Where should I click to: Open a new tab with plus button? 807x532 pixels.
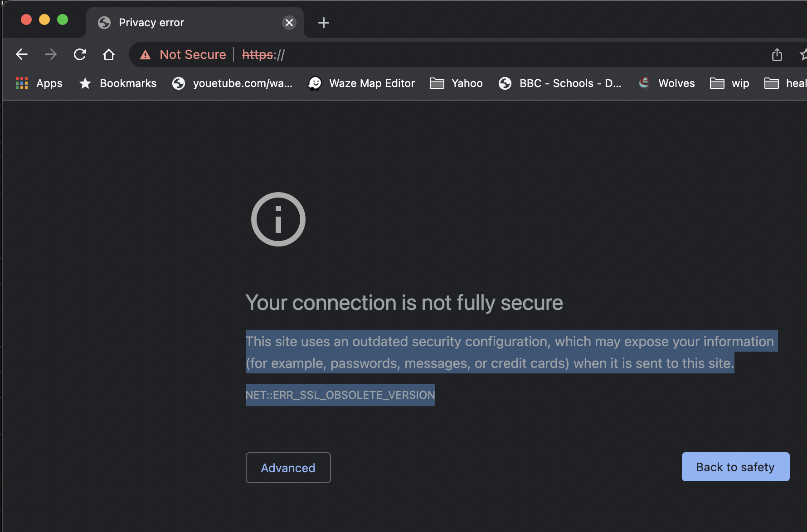(323, 23)
